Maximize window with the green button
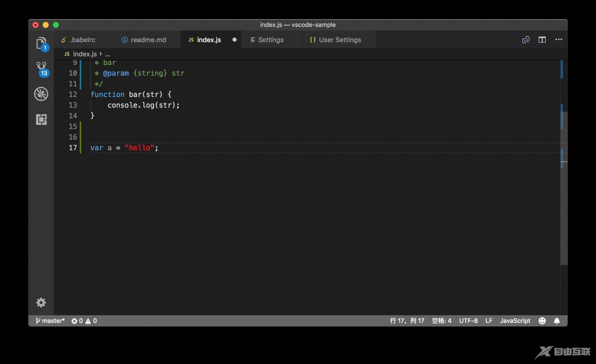The width and height of the screenshot is (596, 364). tap(56, 25)
